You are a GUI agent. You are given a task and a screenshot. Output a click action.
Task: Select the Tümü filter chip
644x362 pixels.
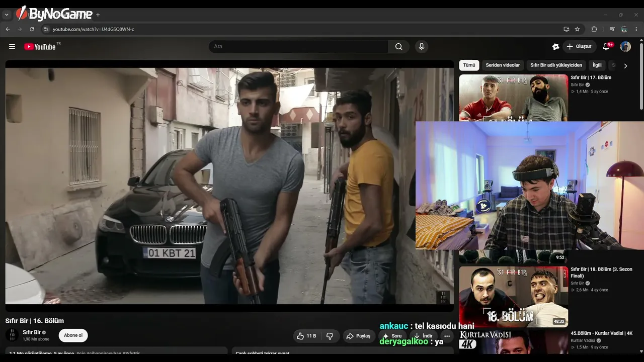coord(469,65)
